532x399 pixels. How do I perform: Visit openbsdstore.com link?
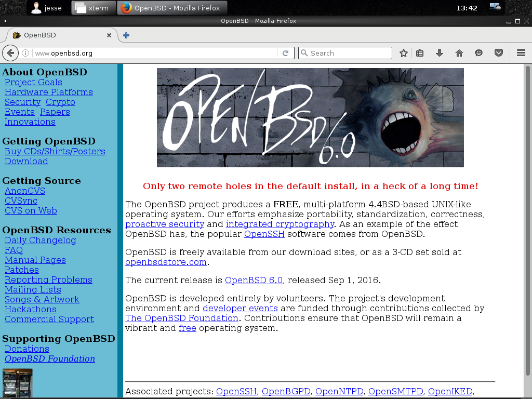tap(166, 262)
